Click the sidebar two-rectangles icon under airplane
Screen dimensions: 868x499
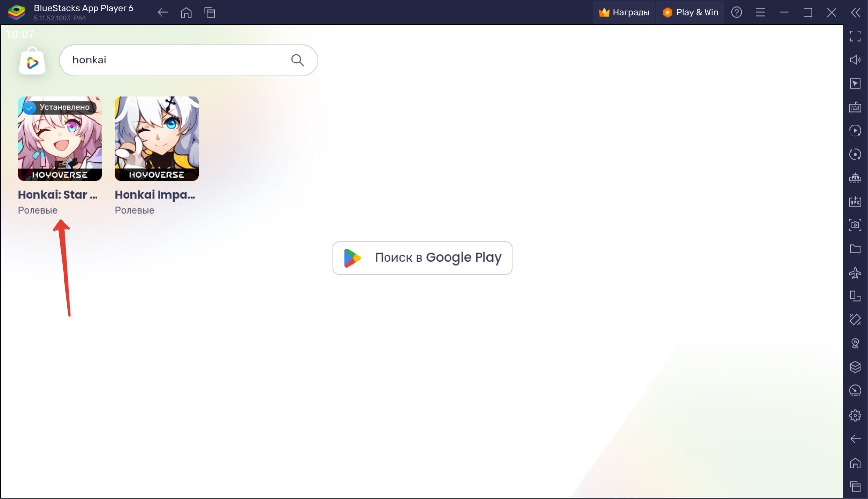coord(855,296)
